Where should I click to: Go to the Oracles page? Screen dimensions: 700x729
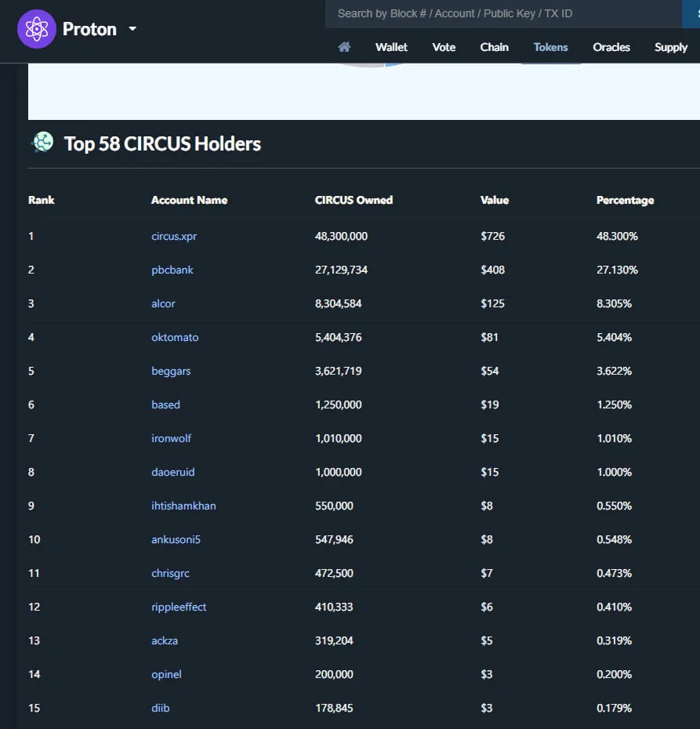pos(611,47)
